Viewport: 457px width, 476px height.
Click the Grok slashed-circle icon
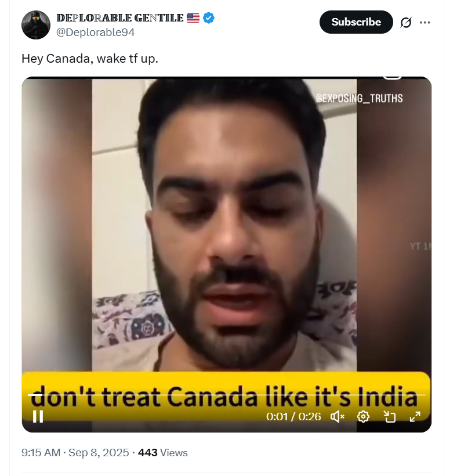[x=406, y=22]
